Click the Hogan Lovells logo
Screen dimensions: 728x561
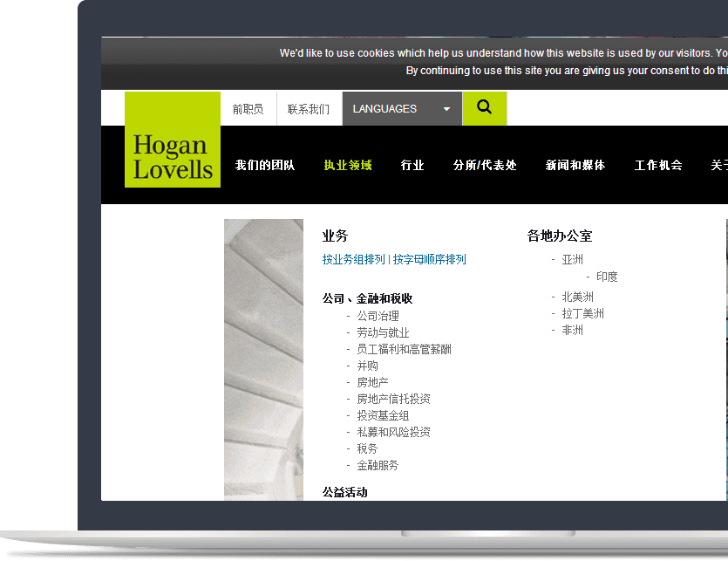pos(173,140)
